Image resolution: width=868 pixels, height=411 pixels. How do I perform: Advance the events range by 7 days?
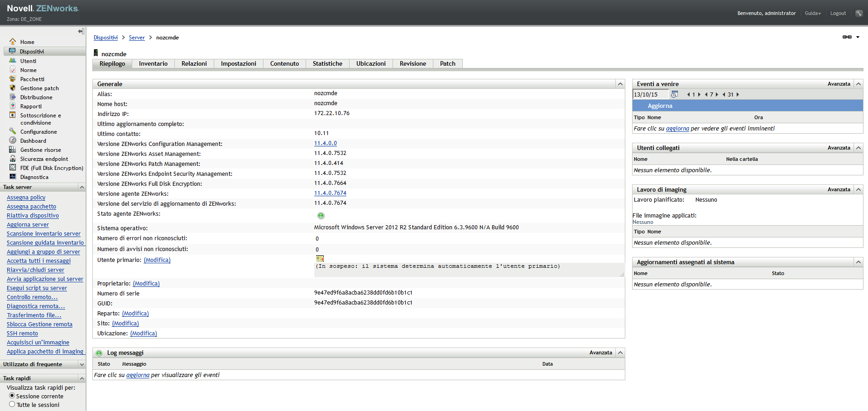[717, 94]
